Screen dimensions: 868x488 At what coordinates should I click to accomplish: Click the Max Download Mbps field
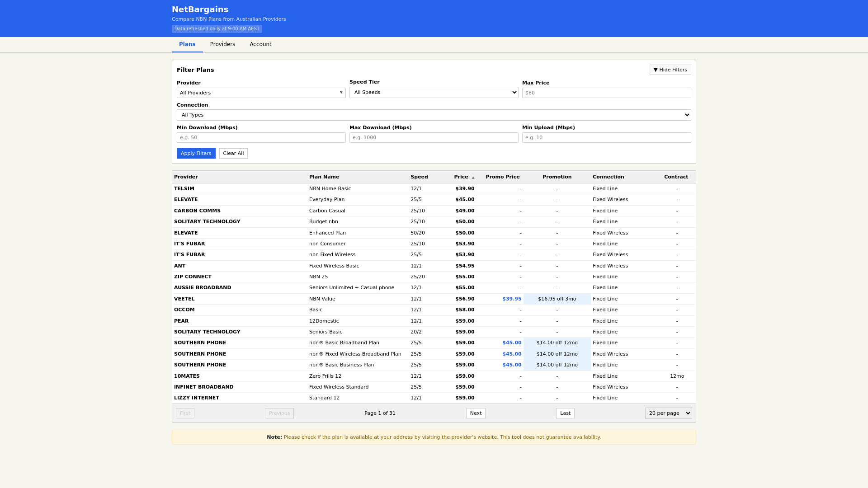click(x=434, y=138)
